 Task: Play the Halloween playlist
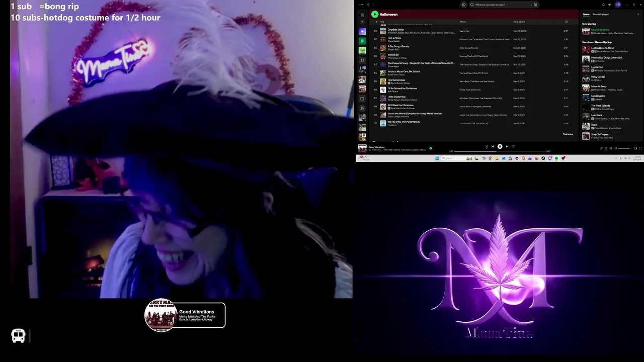(375, 14)
